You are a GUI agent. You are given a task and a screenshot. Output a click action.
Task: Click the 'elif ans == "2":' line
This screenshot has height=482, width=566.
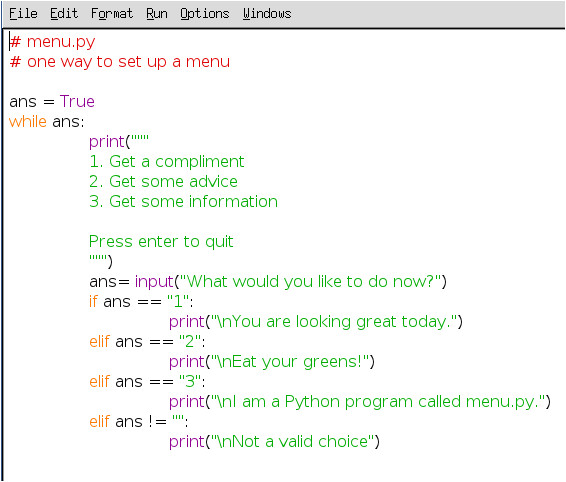point(147,342)
